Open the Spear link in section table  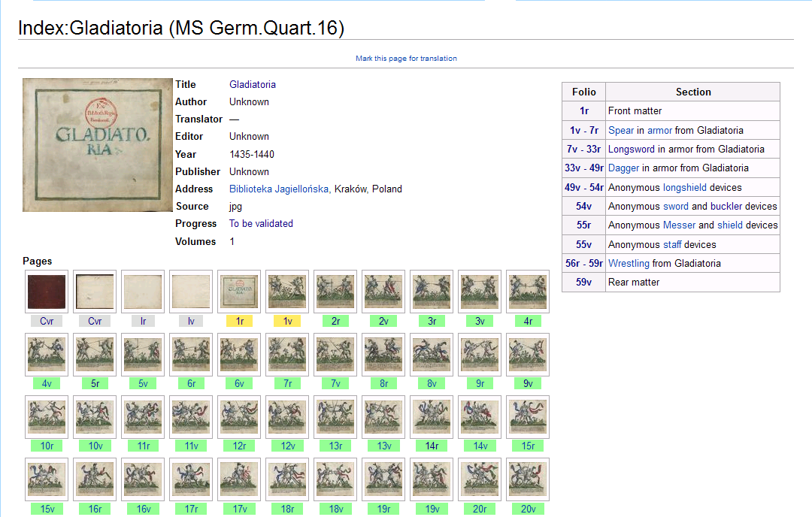621,131
